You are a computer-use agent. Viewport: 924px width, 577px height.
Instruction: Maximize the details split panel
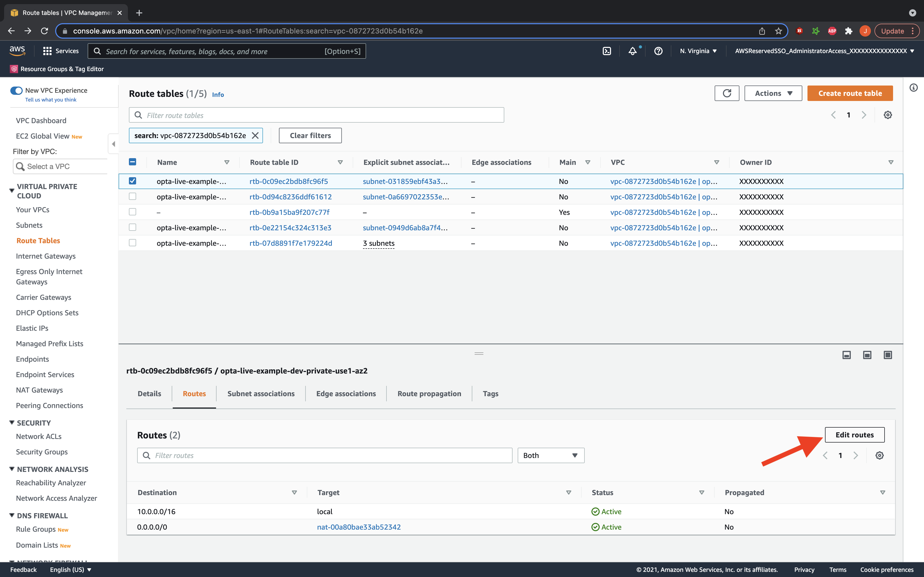pyautogui.click(x=888, y=355)
